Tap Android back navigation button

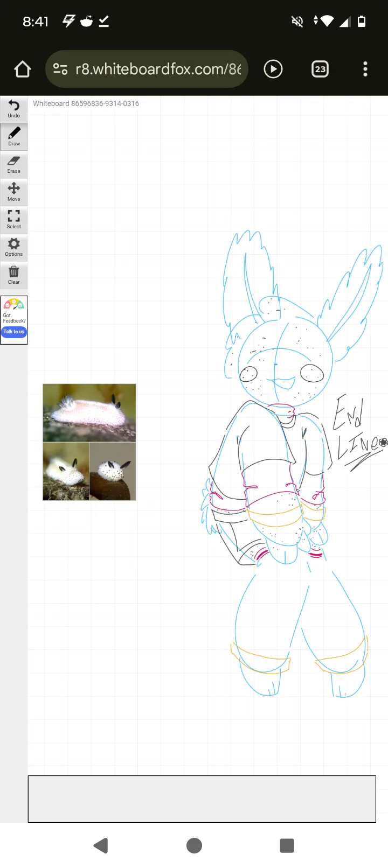[101, 845]
